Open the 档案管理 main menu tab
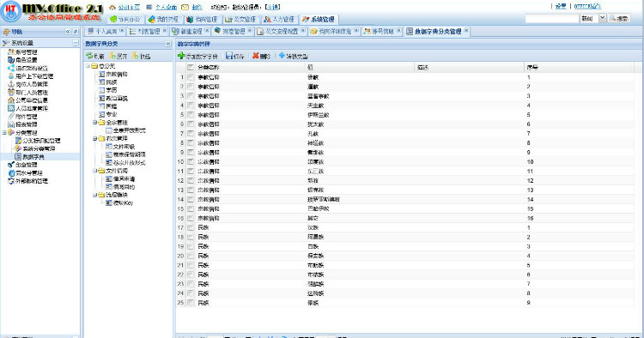Screen dimensions: 644x338 (x=202, y=19)
